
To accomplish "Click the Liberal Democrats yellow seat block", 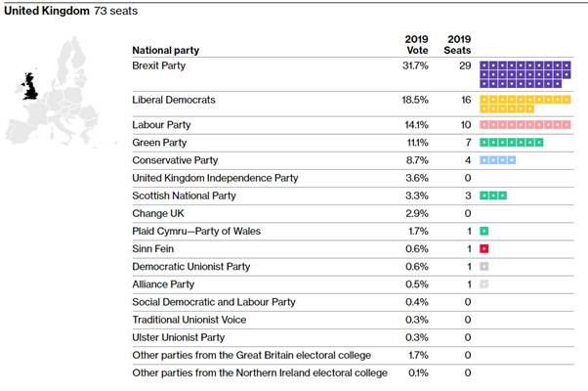I will pos(525,105).
